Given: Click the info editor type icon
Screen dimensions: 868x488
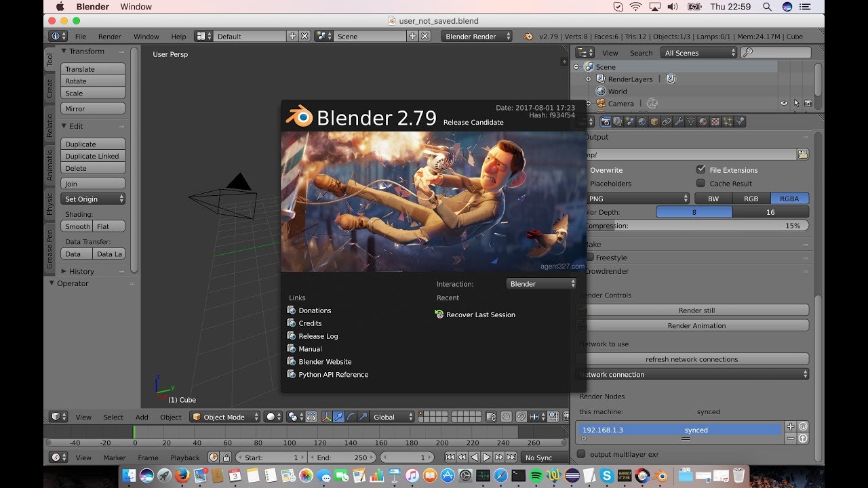Looking at the screenshot, I should pyautogui.click(x=59, y=36).
